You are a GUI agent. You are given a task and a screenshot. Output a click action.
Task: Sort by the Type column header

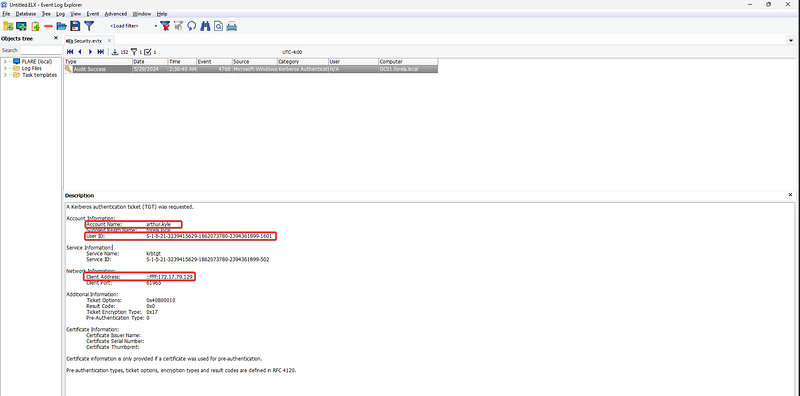(x=98, y=62)
